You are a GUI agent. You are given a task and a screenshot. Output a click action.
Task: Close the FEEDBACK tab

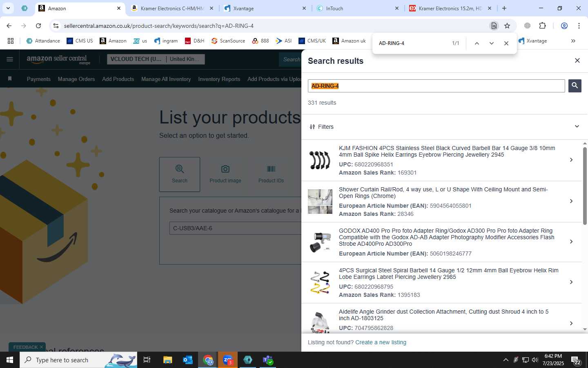[x=41, y=347]
